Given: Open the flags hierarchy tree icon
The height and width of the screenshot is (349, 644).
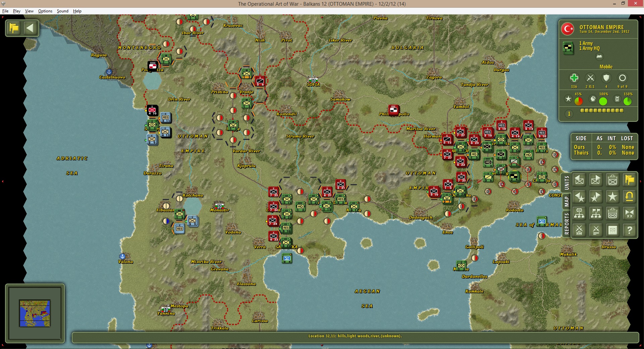Looking at the screenshot, I should [x=596, y=213].
